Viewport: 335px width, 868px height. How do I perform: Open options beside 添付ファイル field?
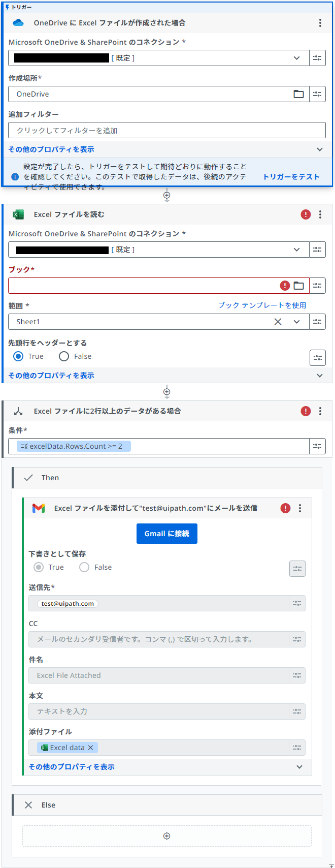297,748
